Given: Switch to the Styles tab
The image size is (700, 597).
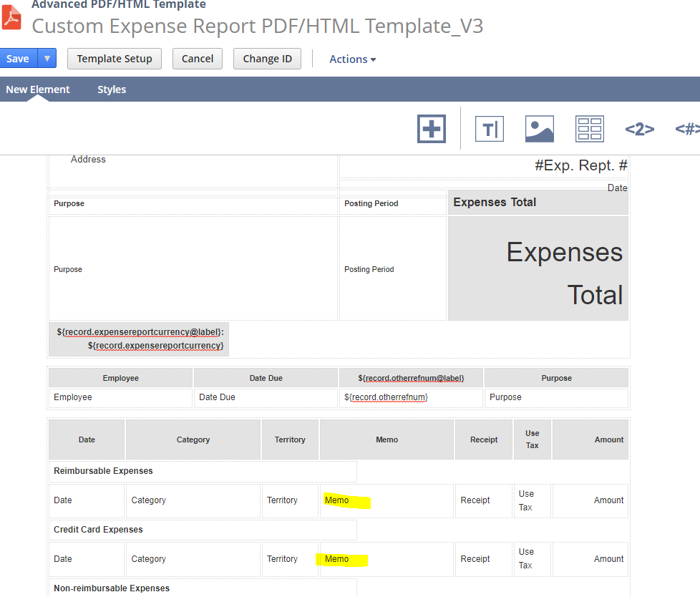Looking at the screenshot, I should (x=112, y=89).
